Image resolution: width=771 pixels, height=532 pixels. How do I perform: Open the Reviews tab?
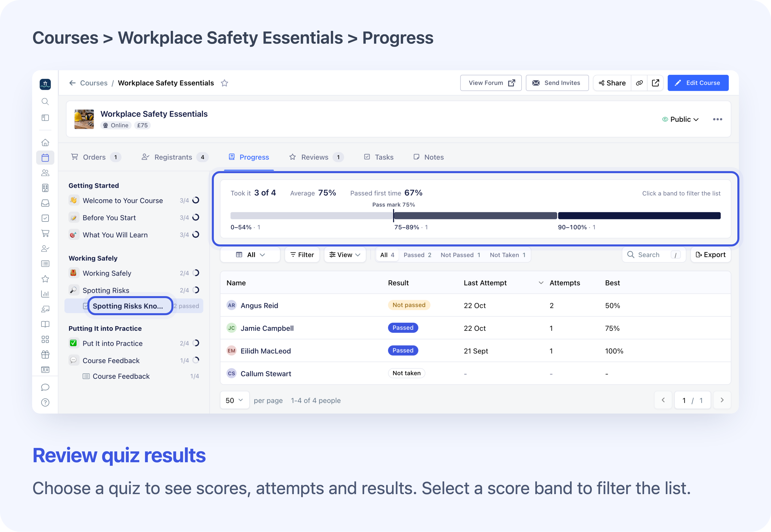[316, 157]
